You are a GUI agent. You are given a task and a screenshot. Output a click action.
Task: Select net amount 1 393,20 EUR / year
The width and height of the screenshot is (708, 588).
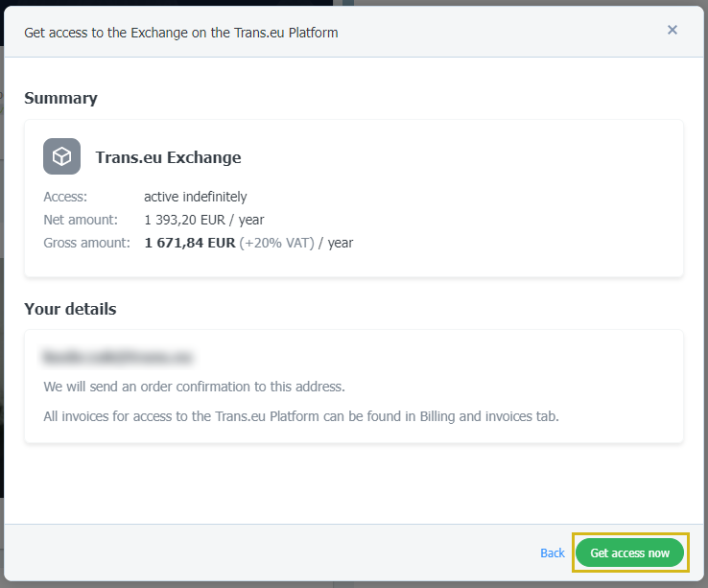click(204, 220)
